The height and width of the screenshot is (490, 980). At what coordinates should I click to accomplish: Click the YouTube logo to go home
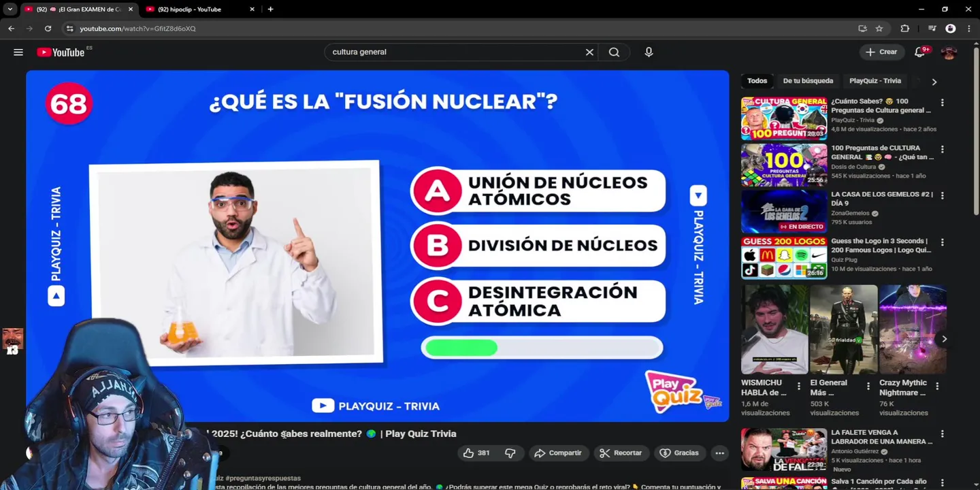pyautogui.click(x=61, y=52)
